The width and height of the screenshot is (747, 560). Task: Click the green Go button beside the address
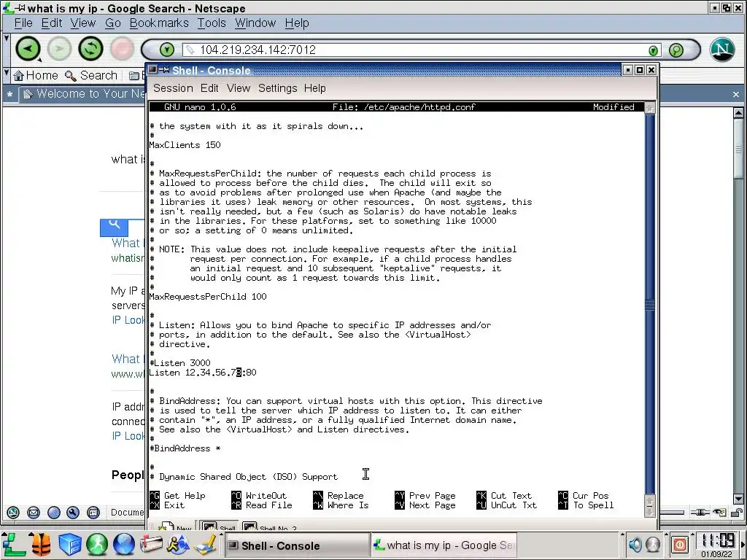coord(653,50)
